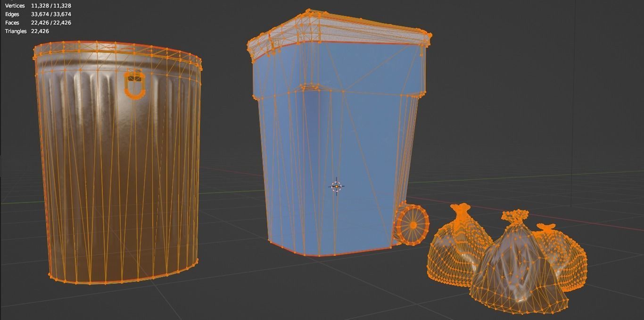Screen dimensions: 644x320
Task: Click the Edges 33,674 / 33,674 statistic
Action: [38, 14]
